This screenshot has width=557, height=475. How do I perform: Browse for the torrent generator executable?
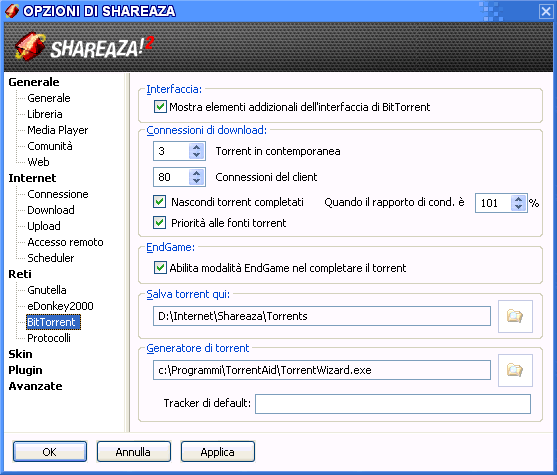click(x=515, y=370)
